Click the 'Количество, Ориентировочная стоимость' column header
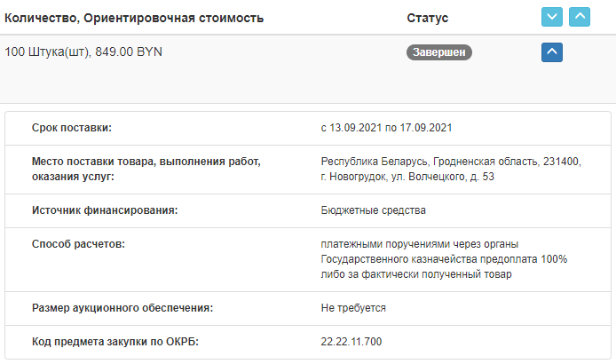This screenshot has width=616, height=364. pyautogui.click(x=134, y=18)
